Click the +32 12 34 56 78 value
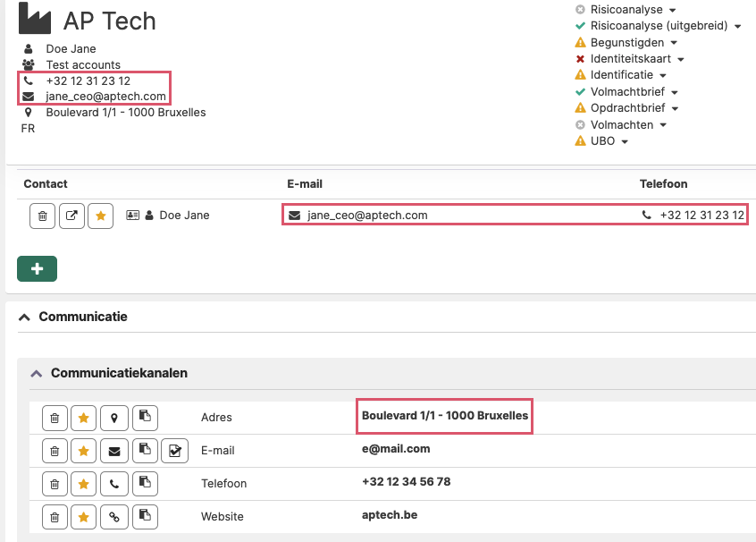 tap(407, 482)
